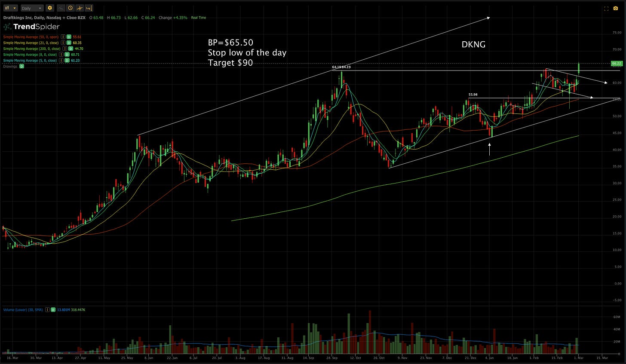
Task: Click the close price C 66.24
Action: pyautogui.click(x=147, y=18)
